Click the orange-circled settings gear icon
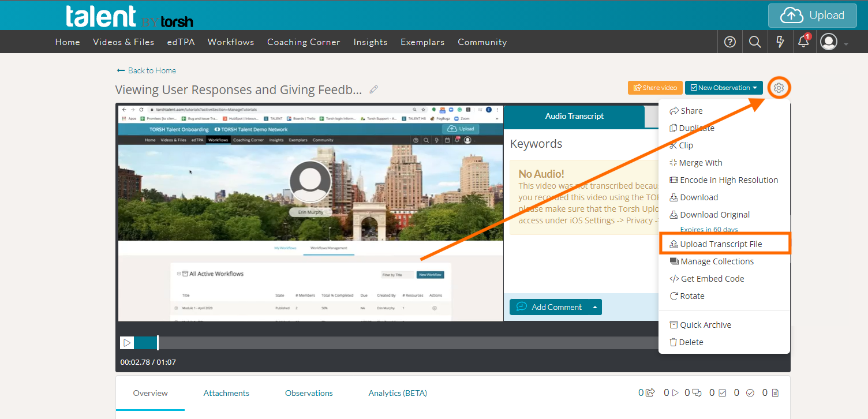 point(779,88)
